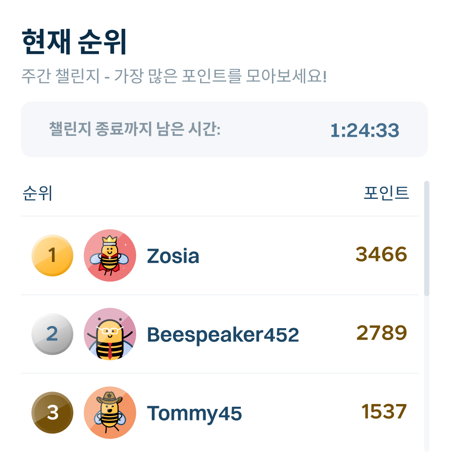This screenshot has width=449, height=476.
Task: Click the 챌린지 종료까지 남은 시간 label
Action: [x=134, y=130]
